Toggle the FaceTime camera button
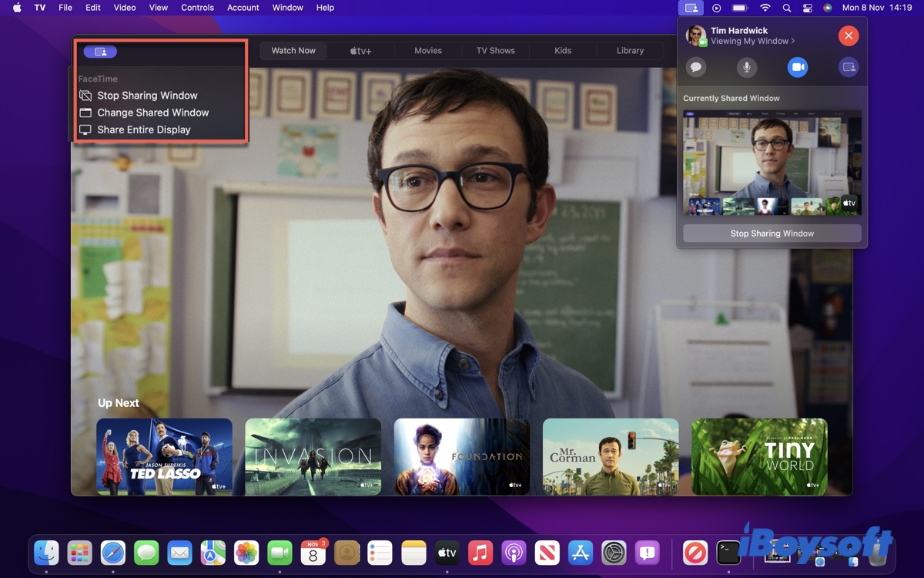Viewport: 924px width, 578px height. pos(798,67)
